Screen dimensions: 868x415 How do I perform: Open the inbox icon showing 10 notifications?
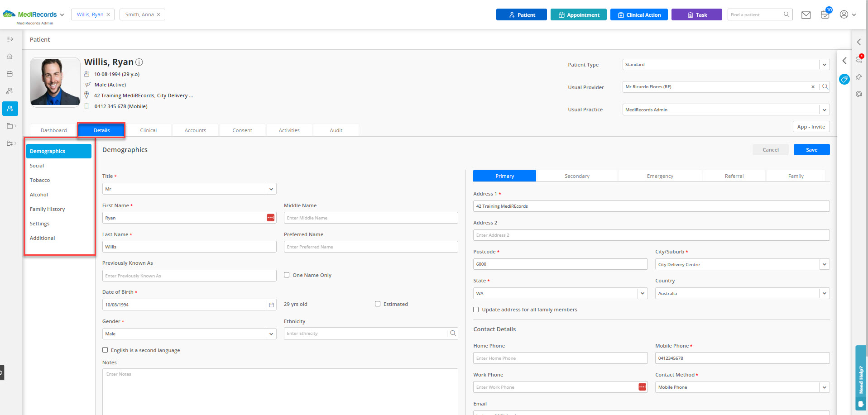825,14
